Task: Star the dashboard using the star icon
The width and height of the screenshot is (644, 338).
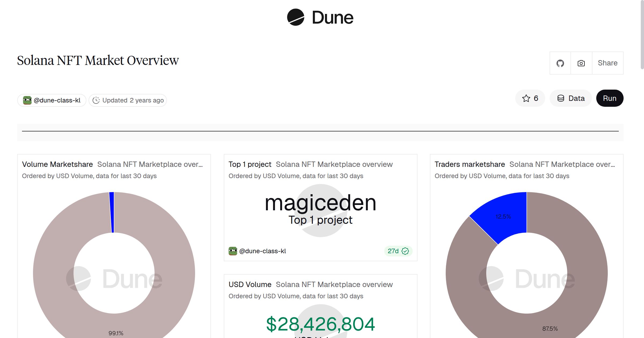Action: 526,98
